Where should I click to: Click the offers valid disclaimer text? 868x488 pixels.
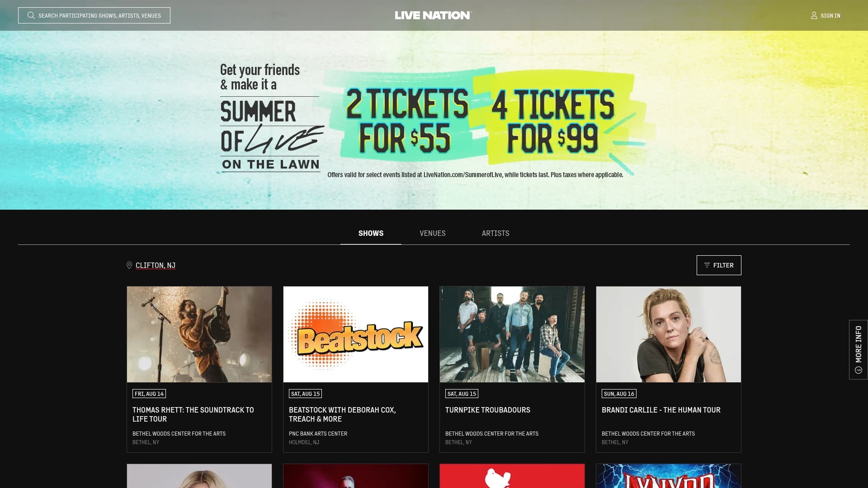(475, 175)
